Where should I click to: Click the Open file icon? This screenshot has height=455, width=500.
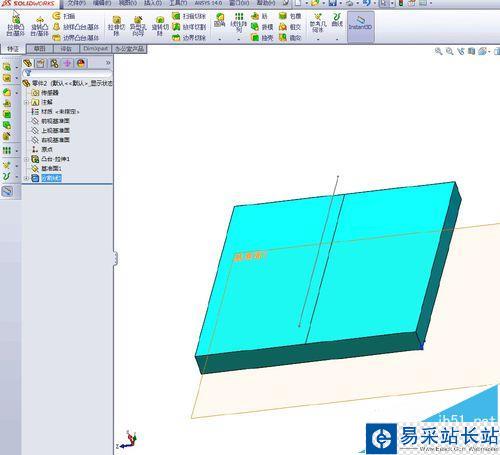click(315, 3)
